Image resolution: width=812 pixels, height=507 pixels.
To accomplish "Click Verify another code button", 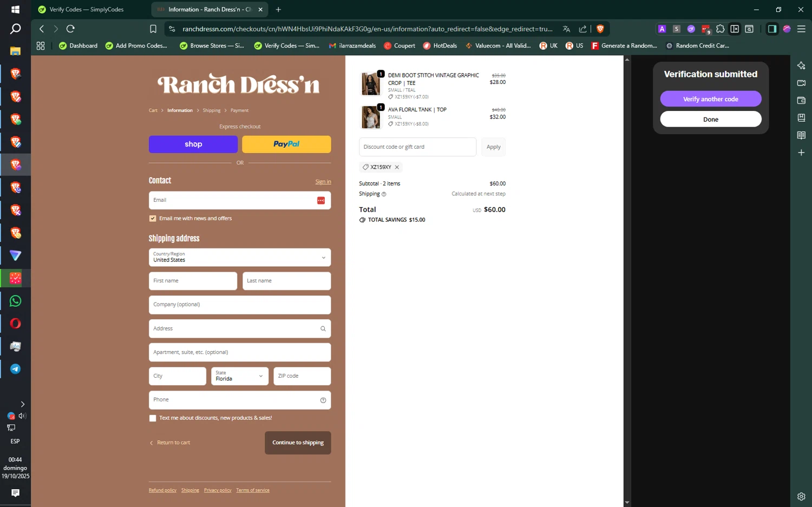I will coord(710,99).
